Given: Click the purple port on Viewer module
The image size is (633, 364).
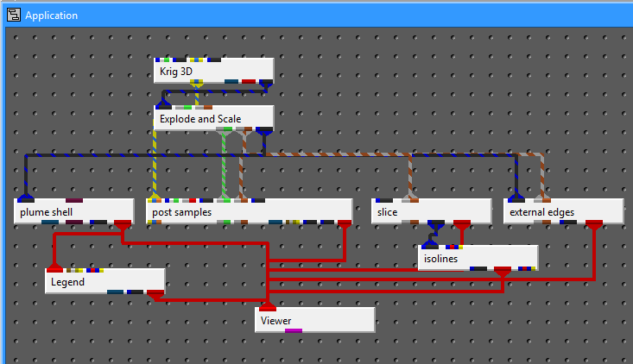Looking at the screenshot, I should [x=293, y=330].
